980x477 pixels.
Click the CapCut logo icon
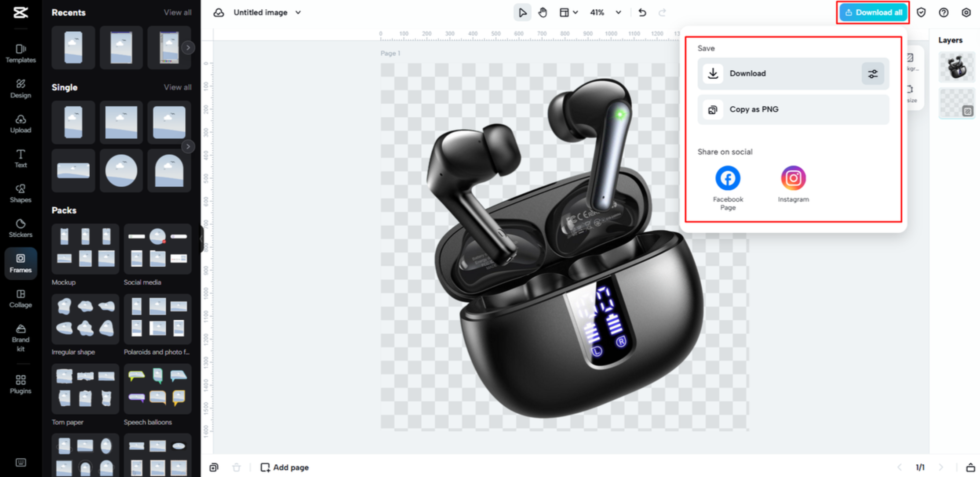(21, 12)
